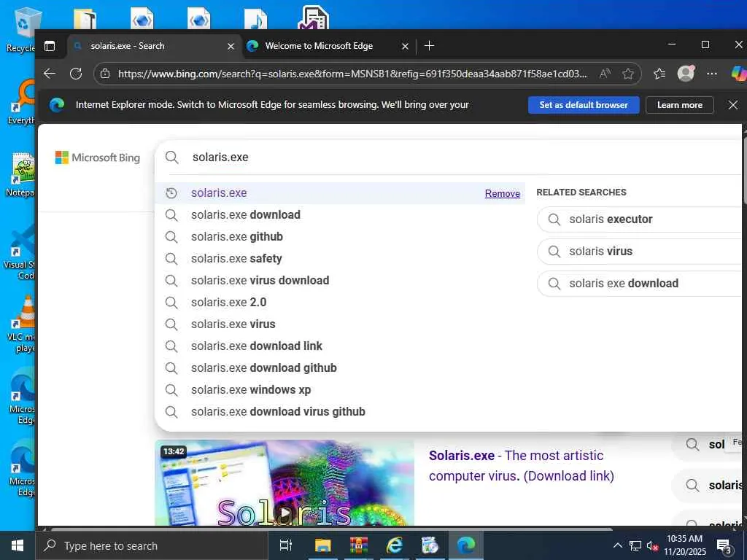Open Settings and more ellipsis menu
Image resolution: width=747 pixels, height=560 pixels.
[712, 74]
